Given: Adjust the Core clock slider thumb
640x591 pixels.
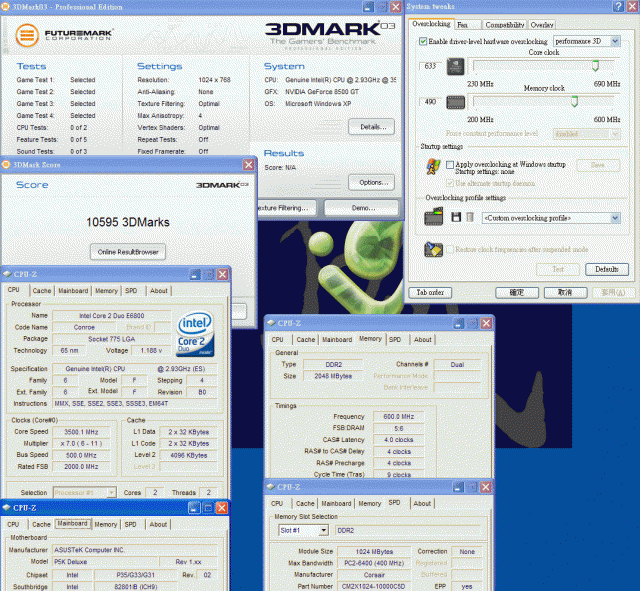Looking at the screenshot, I should point(596,65).
